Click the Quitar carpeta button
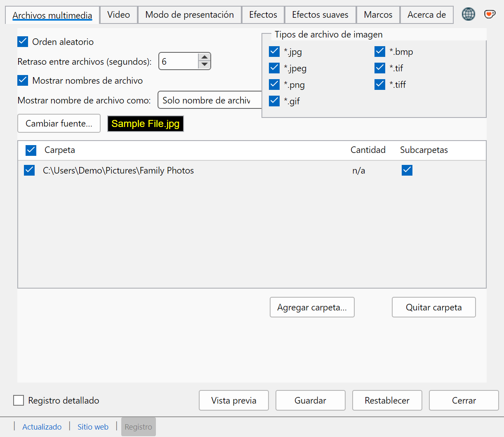Viewport: 504px width, 437px height. click(434, 307)
